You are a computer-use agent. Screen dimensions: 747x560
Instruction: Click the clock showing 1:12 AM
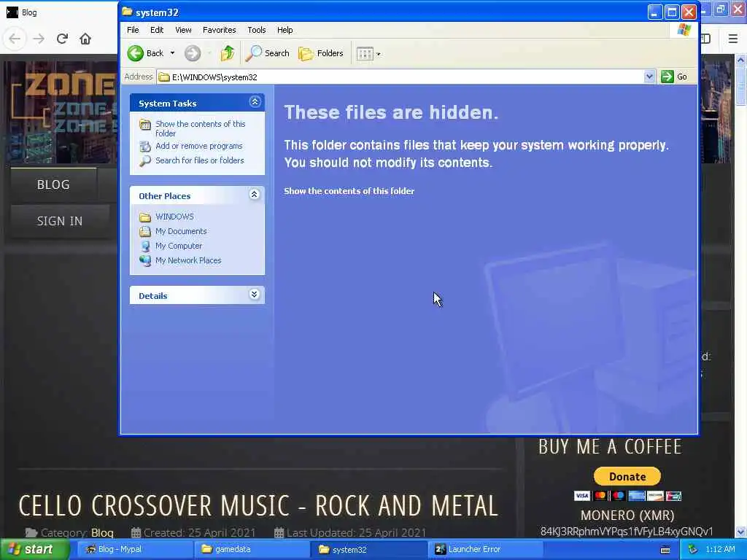pyautogui.click(x=720, y=550)
